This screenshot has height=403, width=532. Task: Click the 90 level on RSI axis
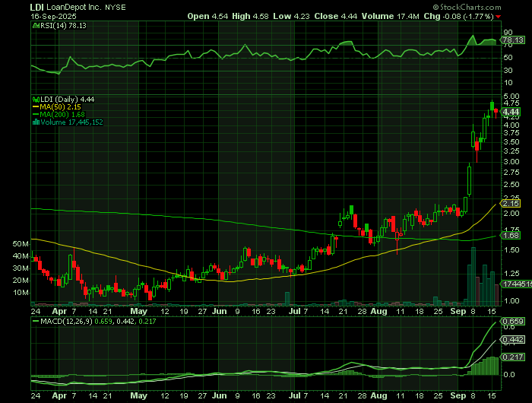tap(508, 33)
